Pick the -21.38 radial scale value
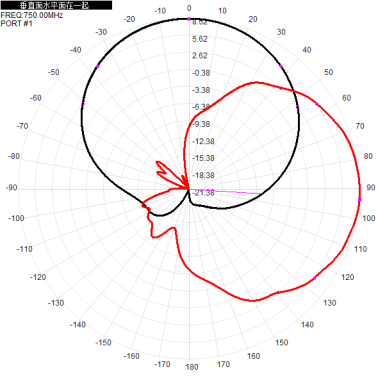Image resolution: width=378 pixels, height=378 pixels. coord(203,193)
